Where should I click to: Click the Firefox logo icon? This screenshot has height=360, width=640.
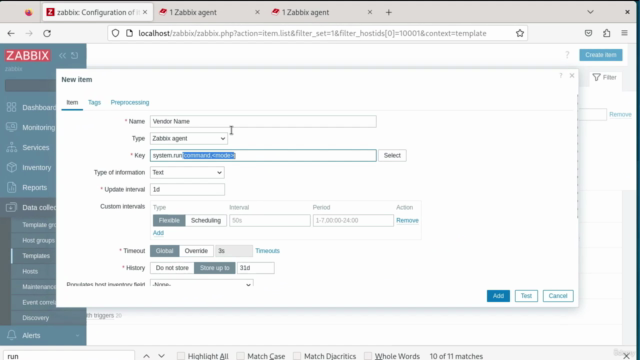click(x=28, y=12)
